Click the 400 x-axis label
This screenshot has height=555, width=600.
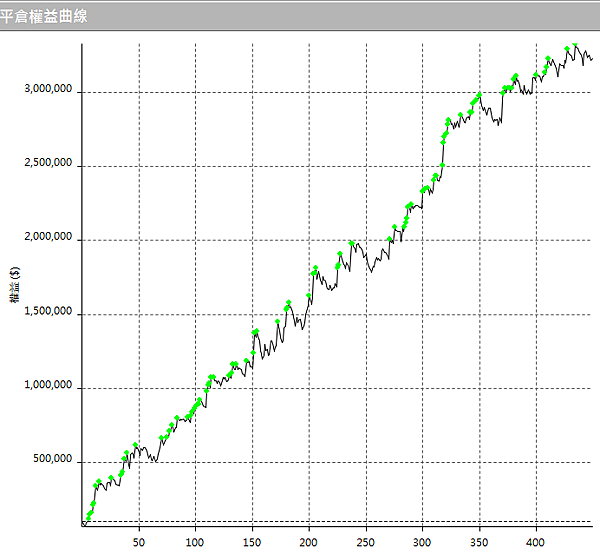(535, 542)
